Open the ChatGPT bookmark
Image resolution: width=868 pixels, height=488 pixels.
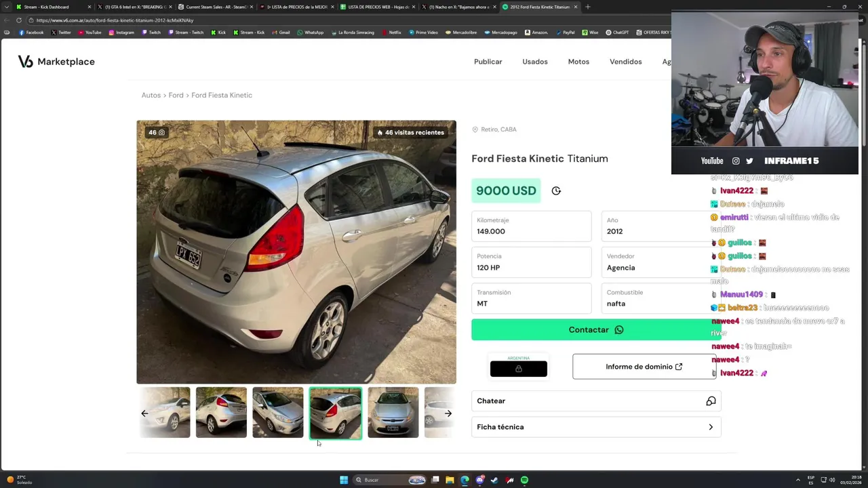click(x=617, y=33)
